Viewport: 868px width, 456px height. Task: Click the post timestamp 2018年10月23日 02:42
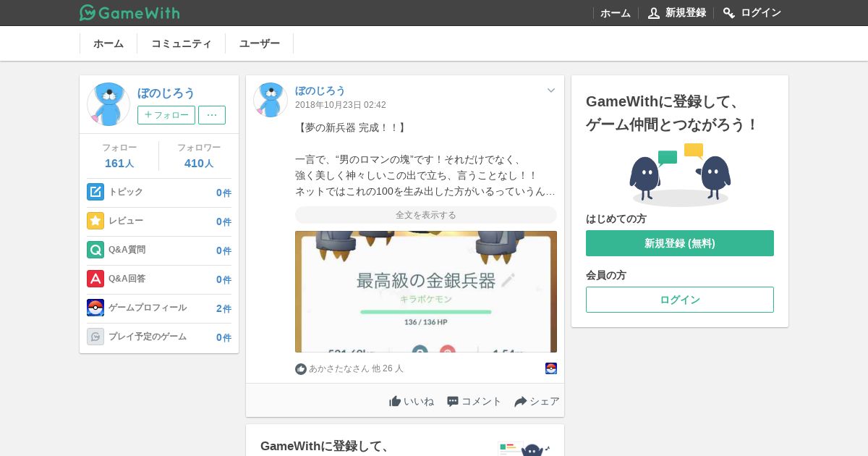pyautogui.click(x=341, y=105)
